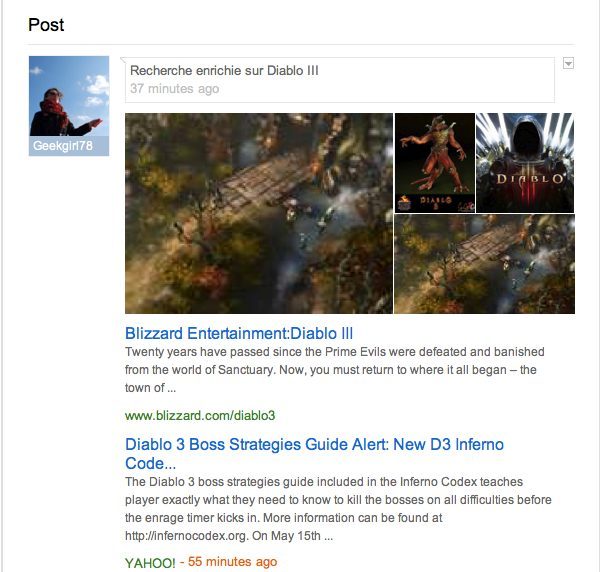Open the large Diablo III gameplay screenshot
Screen dimensions: 600x572
pyautogui.click(x=259, y=213)
